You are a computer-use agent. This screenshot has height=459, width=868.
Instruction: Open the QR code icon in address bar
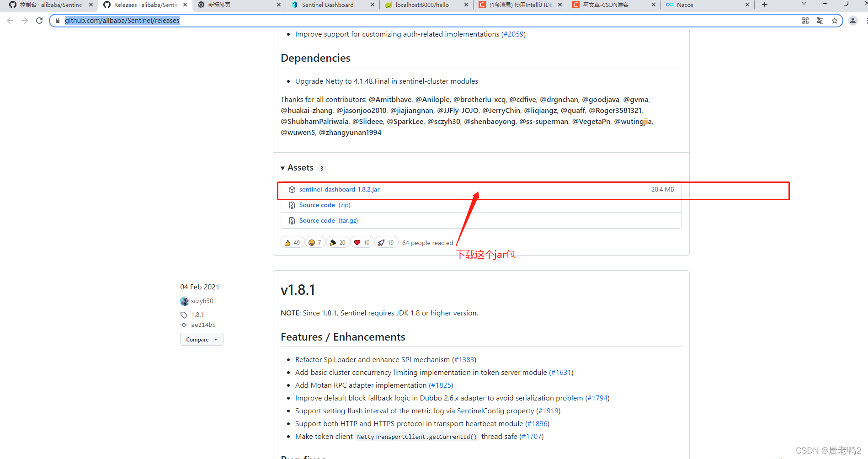[x=805, y=21]
